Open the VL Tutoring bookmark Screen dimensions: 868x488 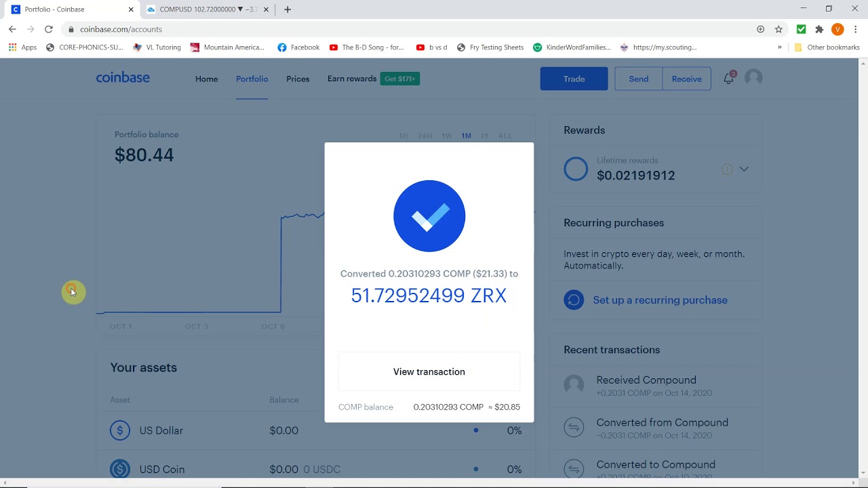tap(157, 47)
